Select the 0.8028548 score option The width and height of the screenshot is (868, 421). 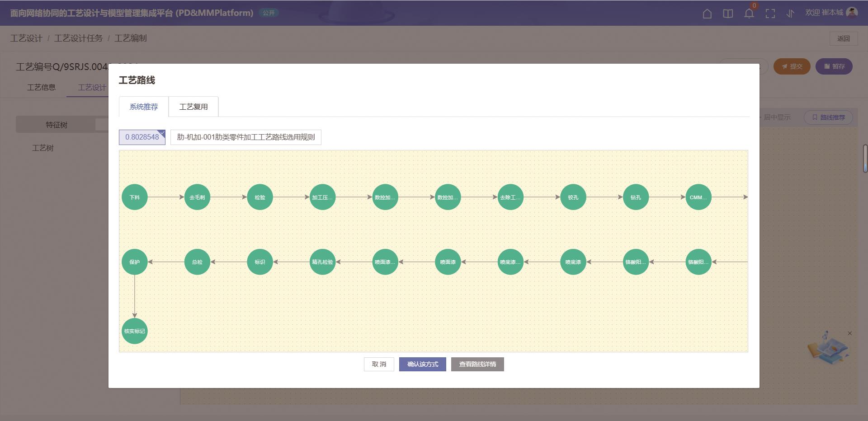point(142,137)
